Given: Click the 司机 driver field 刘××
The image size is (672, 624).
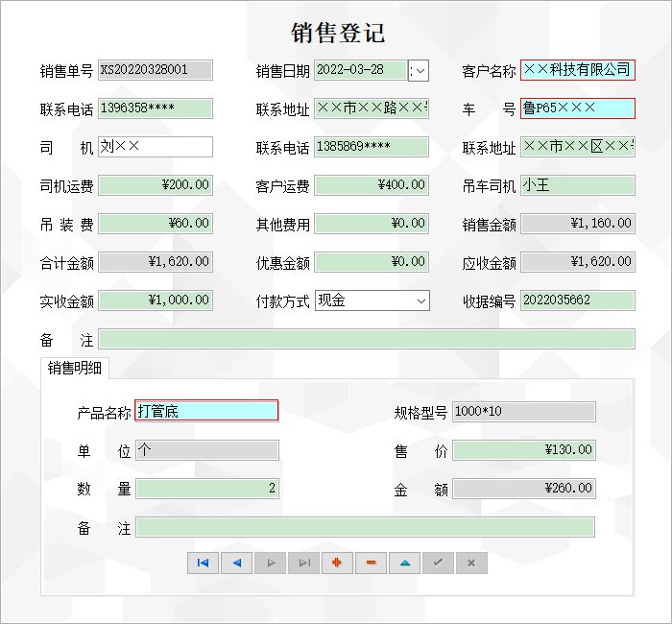Looking at the screenshot, I should coord(156,147).
